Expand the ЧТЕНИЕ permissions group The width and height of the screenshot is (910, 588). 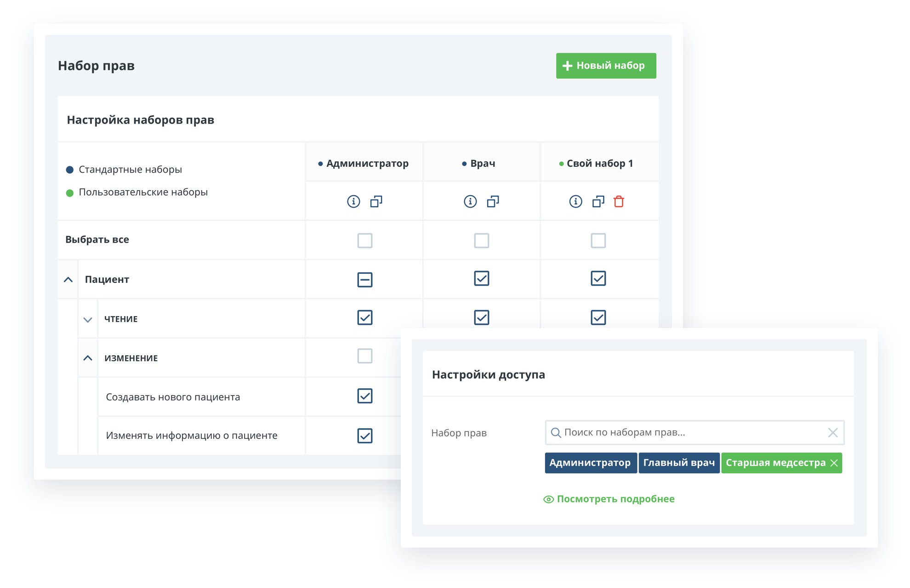click(x=88, y=319)
